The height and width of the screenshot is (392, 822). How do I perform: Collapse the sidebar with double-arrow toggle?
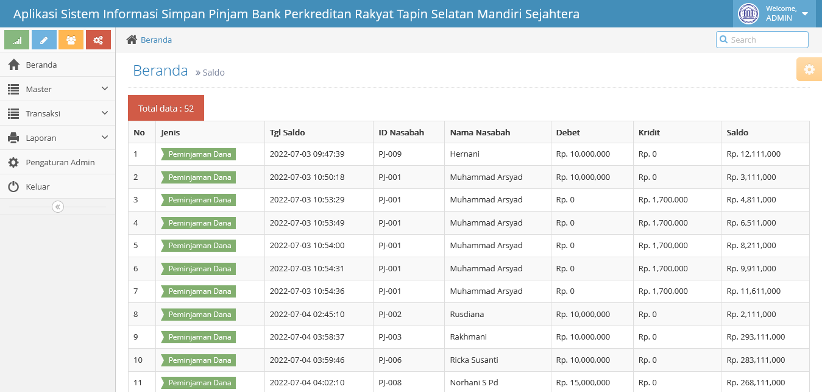coord(58,206)
